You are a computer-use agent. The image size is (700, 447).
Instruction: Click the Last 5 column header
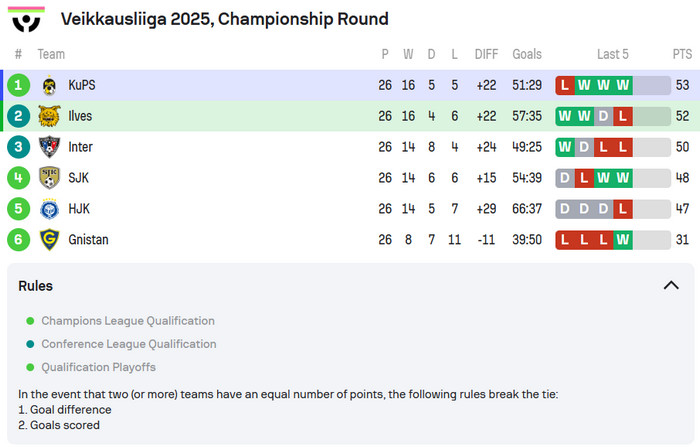pyautogui.click(x=612, y=54)
